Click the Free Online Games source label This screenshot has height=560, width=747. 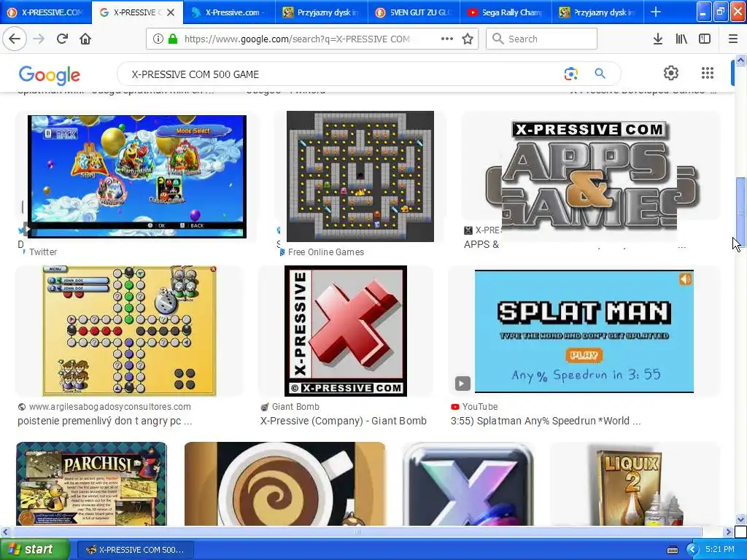326,252
